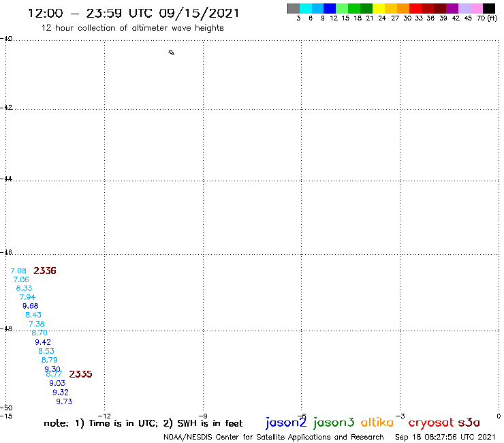This screenshot has width=504, height=443.
Task: Click the chart title with date 09/15/2021
Action: pyautogui.click(x=133, y=14)
